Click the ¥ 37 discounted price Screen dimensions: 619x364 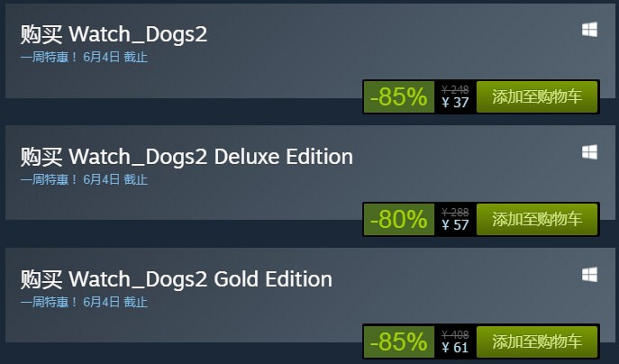455,103
